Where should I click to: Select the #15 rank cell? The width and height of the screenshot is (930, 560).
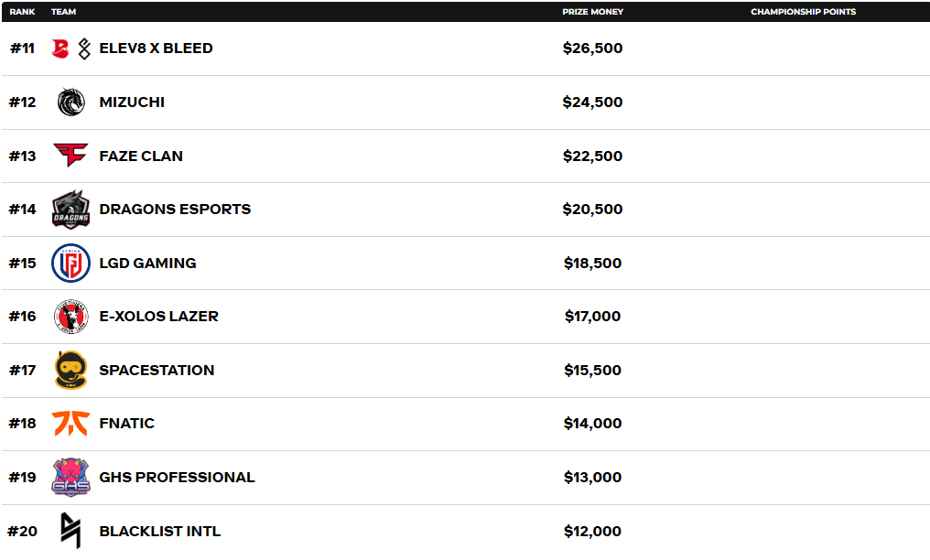22,264
